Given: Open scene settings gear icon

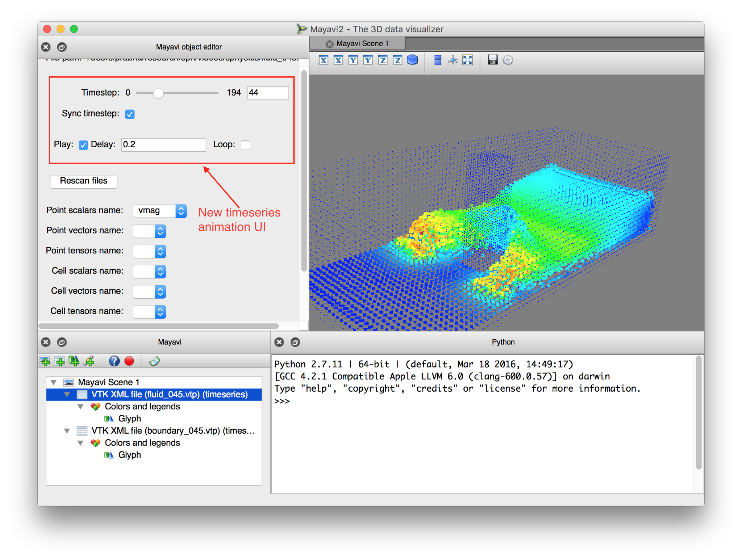Looking at the screenshot, I should pos(508,60).
